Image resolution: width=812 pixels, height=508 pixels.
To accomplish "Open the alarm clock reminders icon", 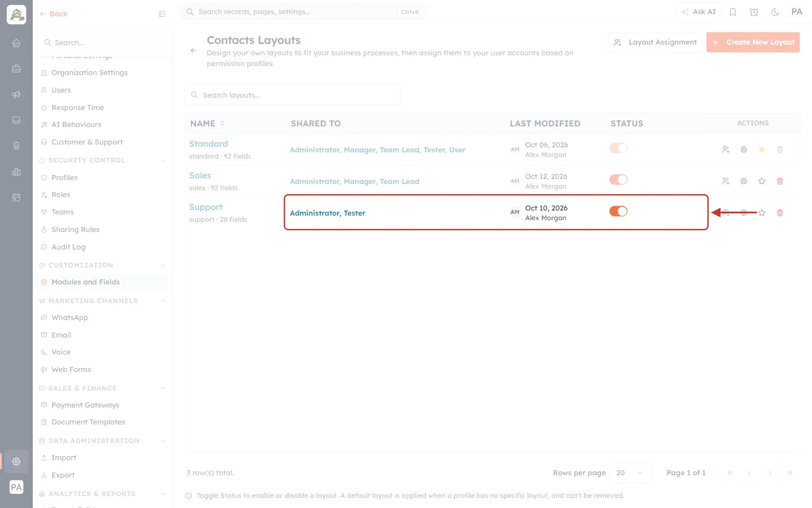I will point(754,12).
